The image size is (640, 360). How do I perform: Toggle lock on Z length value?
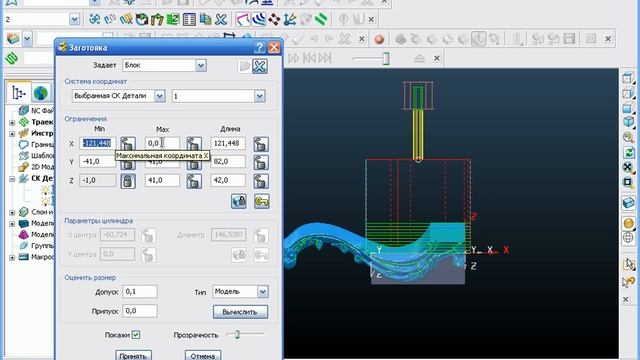261,181
